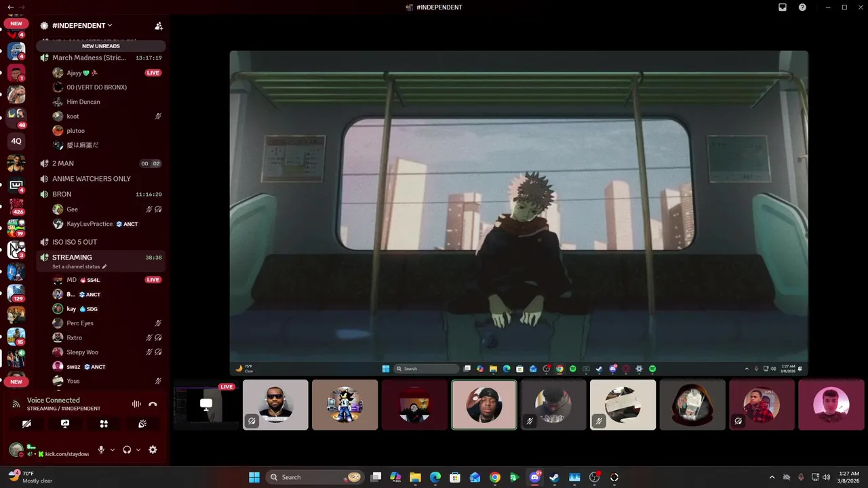Click the Task View taskbar icon
868x488 pixels.
(x=376, y=477)
